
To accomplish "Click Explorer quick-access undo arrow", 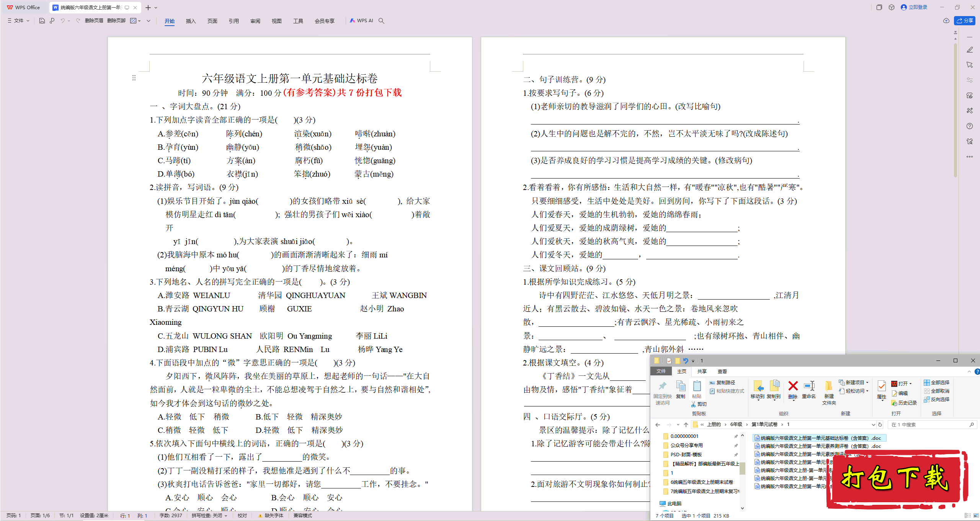I will [686, 360].
